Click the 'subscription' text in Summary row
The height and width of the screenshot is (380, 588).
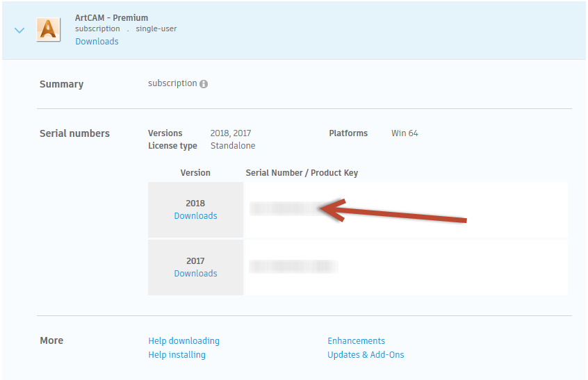tap(172, 83)
